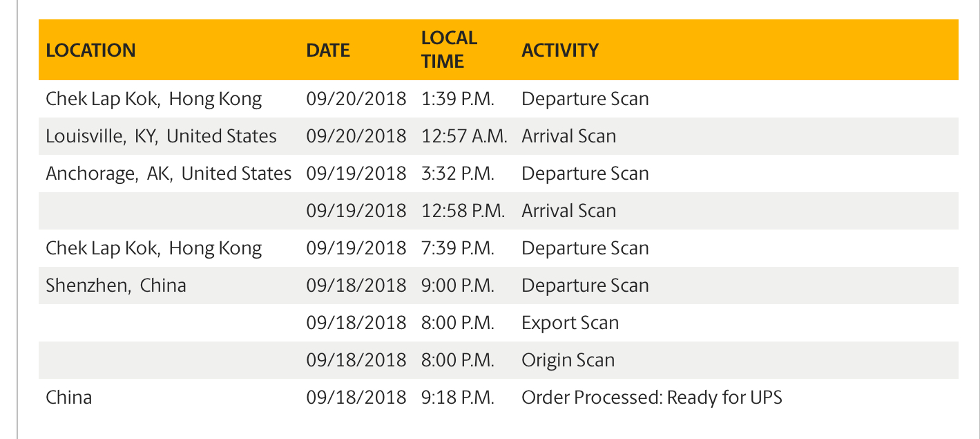Click the 09/20/2018 date in first row

coord(356,99)
